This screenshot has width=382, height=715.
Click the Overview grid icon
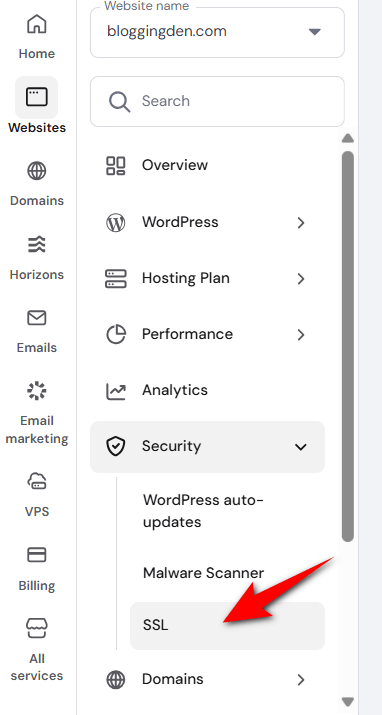pos(115,166)
